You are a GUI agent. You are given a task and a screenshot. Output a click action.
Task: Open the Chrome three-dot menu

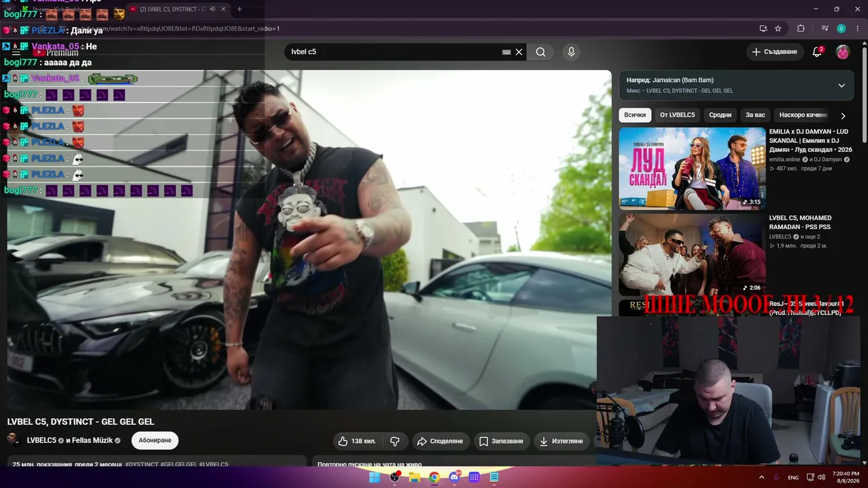(858, 28)
